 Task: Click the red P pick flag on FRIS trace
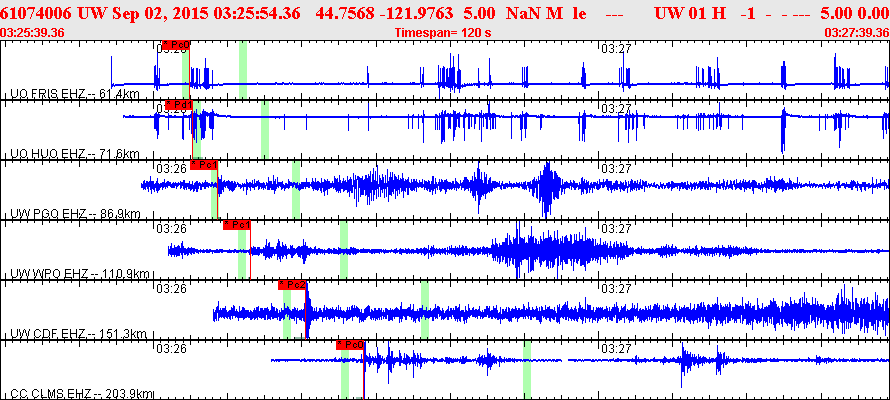pos(175,46)
